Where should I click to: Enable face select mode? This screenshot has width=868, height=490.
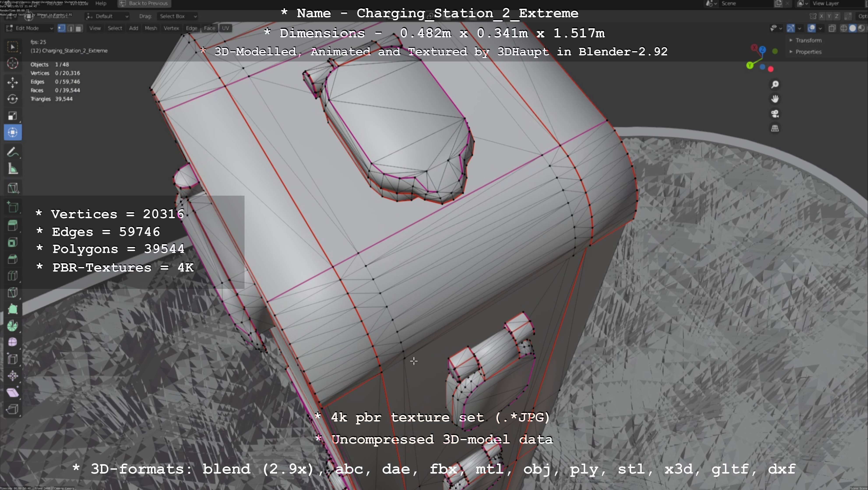(79, 28)
